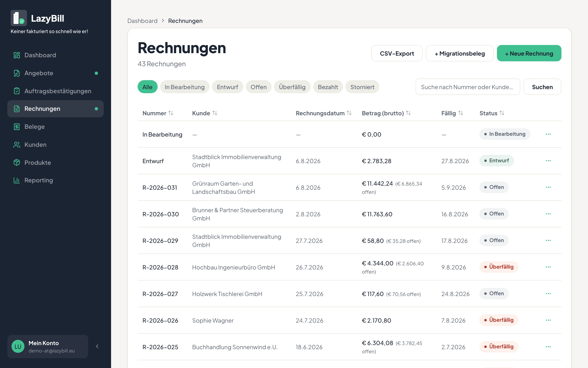This screenshot has height=368, width=588.
Task: Open Reporting in the sidebar
Action: click(55, 180)
